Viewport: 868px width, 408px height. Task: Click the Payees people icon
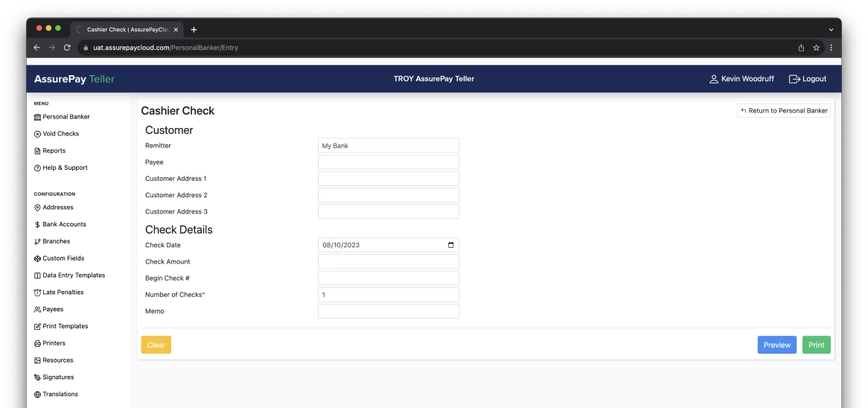[x=37, y=310]
